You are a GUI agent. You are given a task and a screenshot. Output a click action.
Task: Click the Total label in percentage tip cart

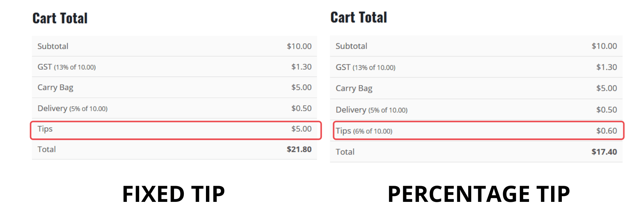pos(345,152)
